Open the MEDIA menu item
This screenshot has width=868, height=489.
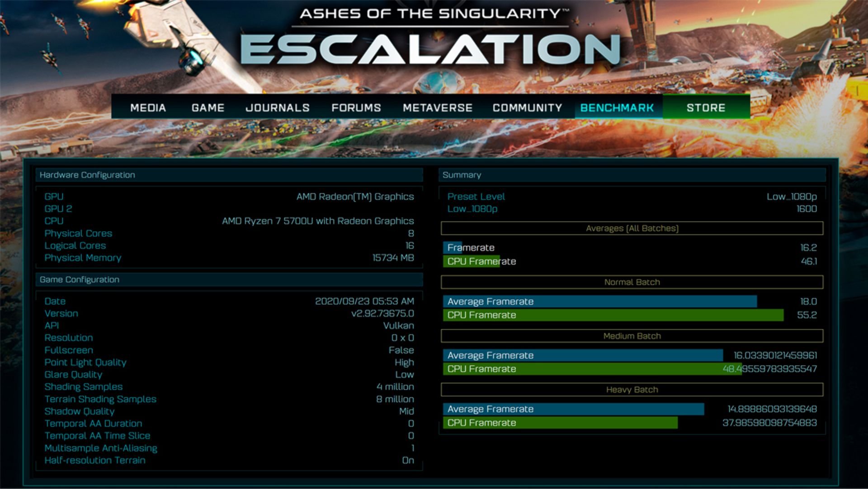pos(148,108)
